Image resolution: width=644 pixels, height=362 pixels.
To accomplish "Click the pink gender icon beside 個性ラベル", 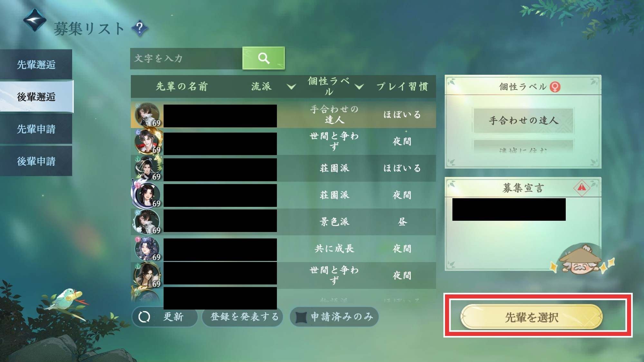I will (555, 87).
